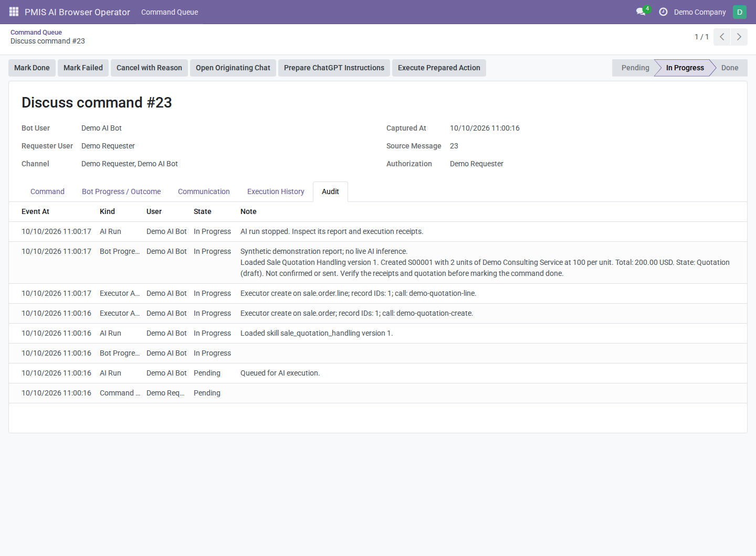Open the activities clock icon
Screen dimensions: 756x556
click(x=663, y=12)
